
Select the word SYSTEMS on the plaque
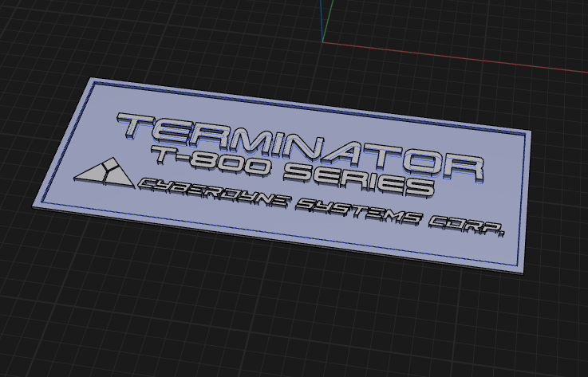tap(359, 212)
